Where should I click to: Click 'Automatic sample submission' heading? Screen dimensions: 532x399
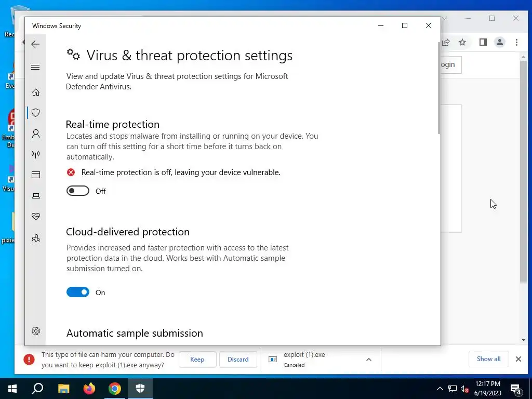pos(135,333)
